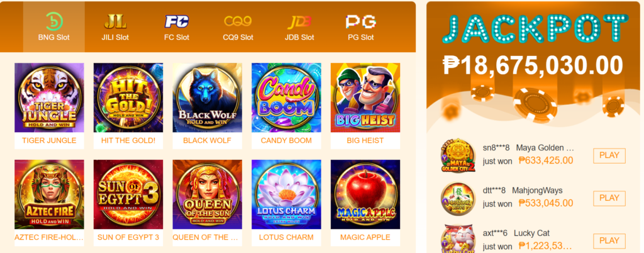
Task: Select the Candy Boom game icon
Action: 286,98
